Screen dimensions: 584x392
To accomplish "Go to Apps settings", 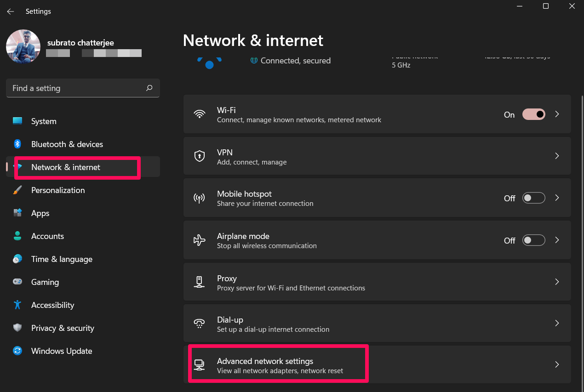I will pos(83,213).
